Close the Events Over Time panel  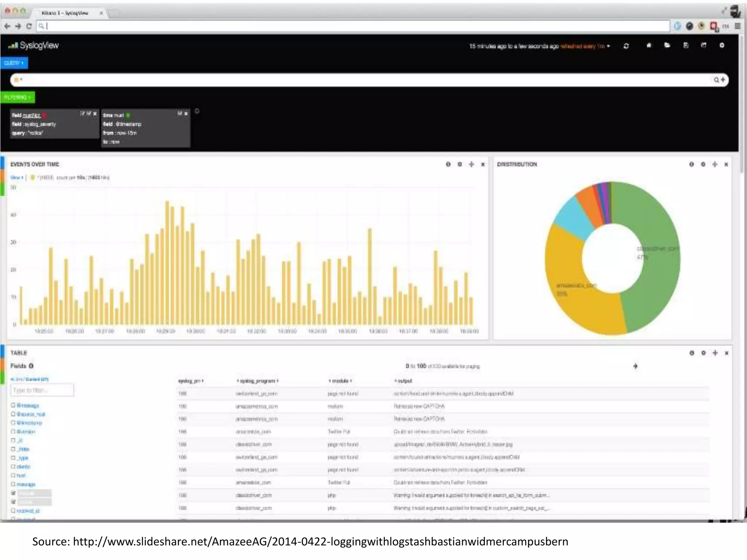click(x=483, y=164)
